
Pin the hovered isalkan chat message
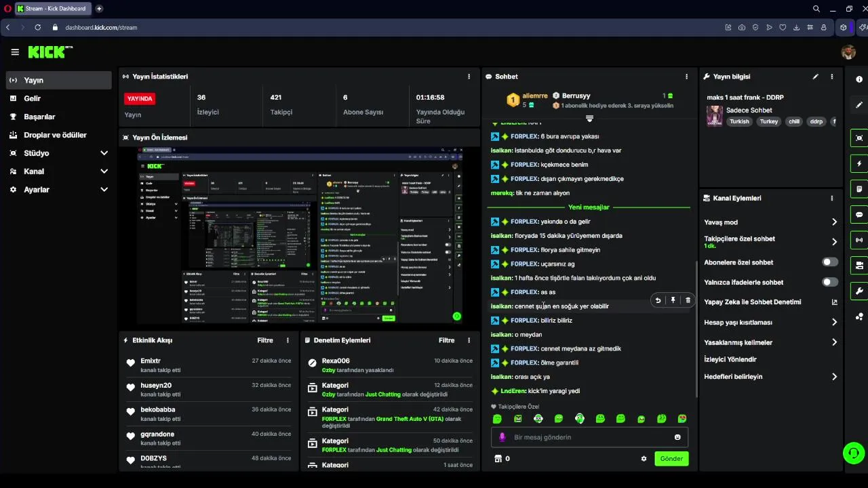(673, 300)
